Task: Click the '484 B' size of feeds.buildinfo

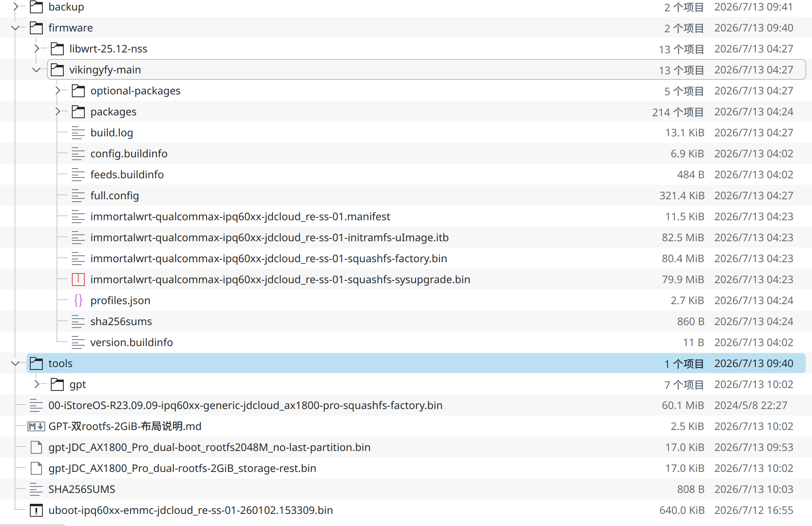Action: (691, 175)
